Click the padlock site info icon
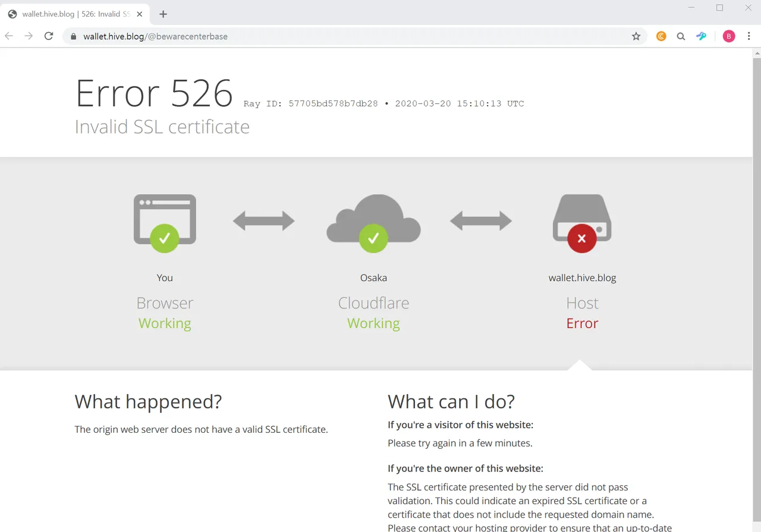The image size is (761, 532). pos(73,36)
